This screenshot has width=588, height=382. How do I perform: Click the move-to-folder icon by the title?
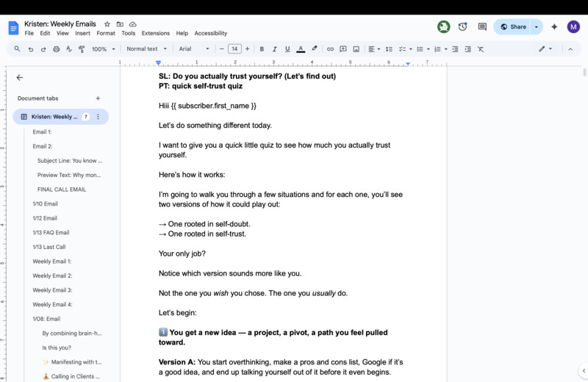coord(120,24)
